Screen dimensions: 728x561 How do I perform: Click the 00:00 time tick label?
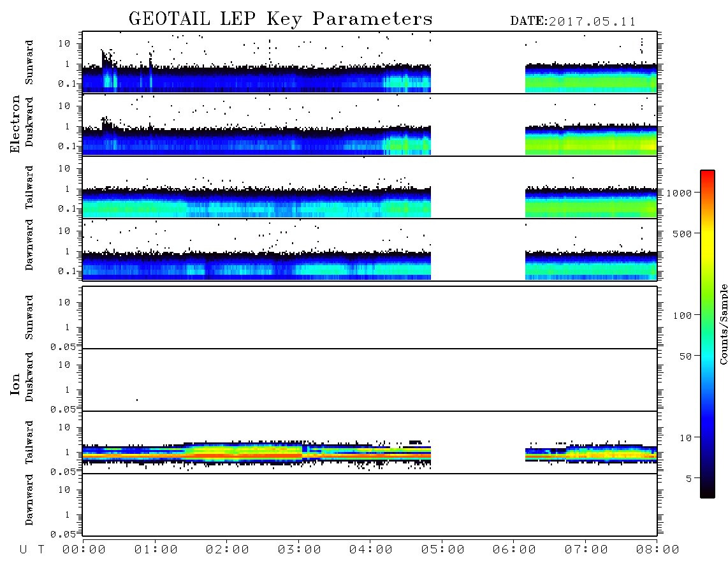pyautogui.click(x=84, y=550)
